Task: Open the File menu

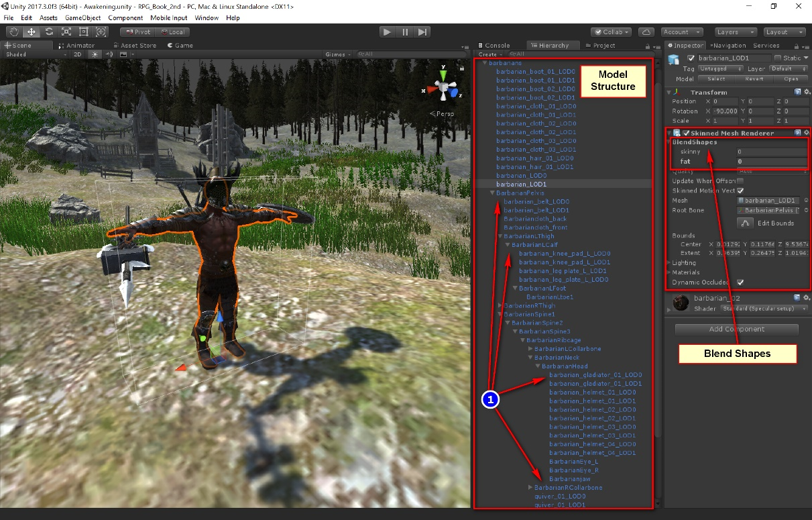Action: [9, 17]
